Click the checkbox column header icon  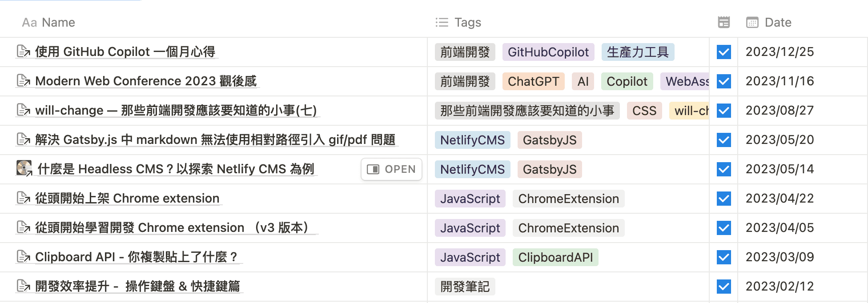(723, 22)
